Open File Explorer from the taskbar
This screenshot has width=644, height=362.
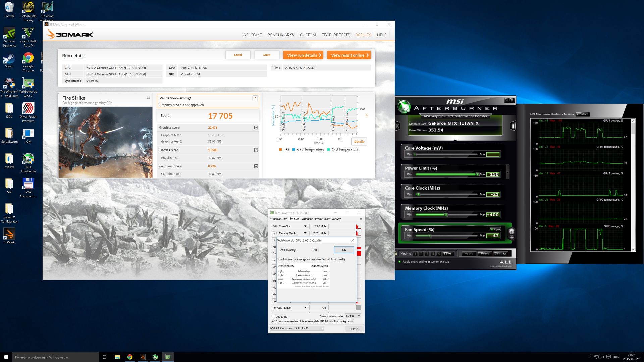tap(117, 357)
